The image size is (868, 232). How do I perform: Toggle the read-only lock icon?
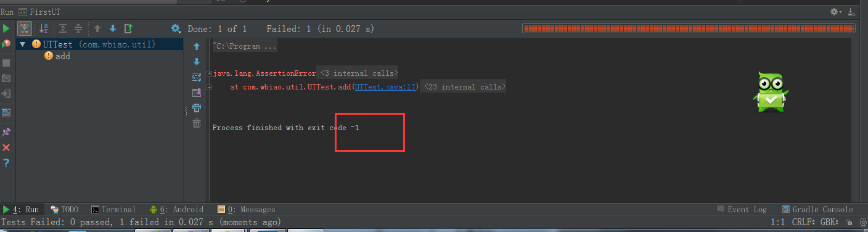click(x=849, y=222)
